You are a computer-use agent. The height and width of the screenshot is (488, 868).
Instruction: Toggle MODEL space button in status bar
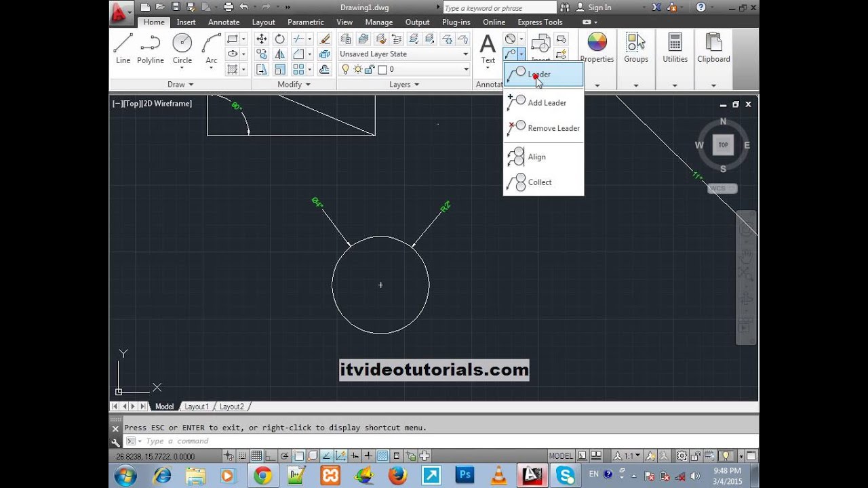561,456
